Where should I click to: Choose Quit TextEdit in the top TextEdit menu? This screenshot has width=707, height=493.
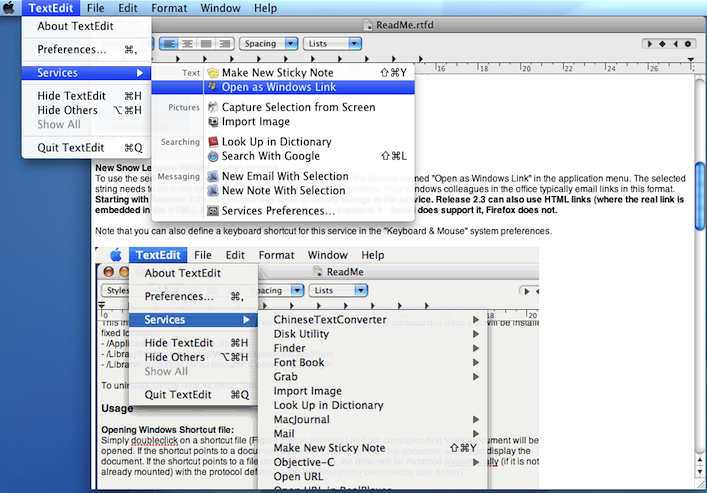click(86, 148)
